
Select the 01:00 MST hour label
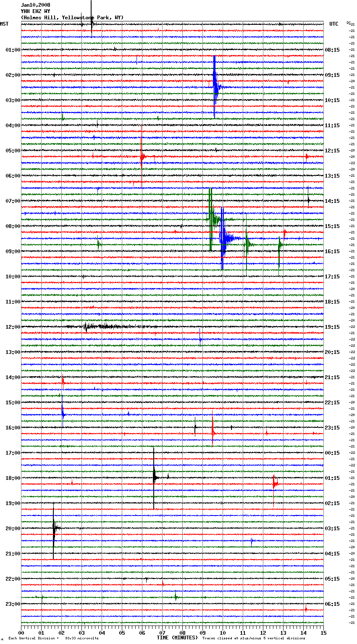13,50
